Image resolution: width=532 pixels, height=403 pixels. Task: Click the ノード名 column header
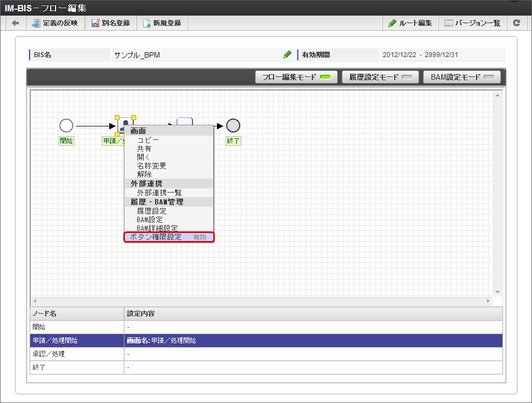77,314
